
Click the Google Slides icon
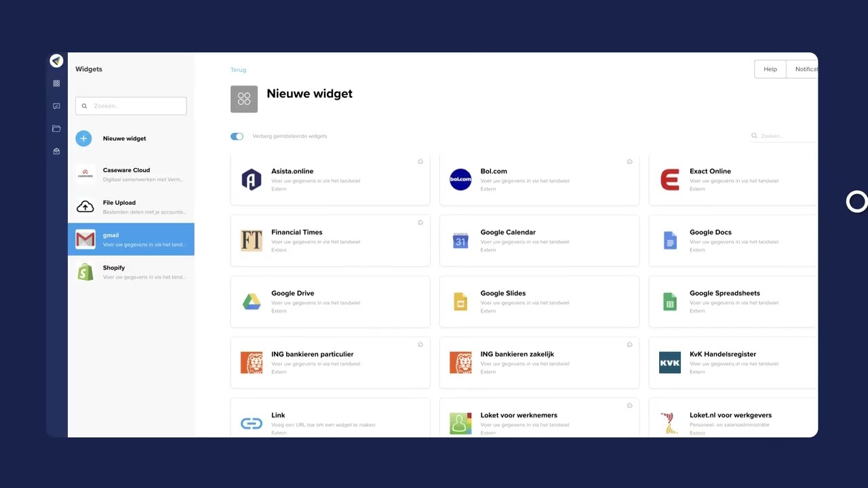pos(460,302)
